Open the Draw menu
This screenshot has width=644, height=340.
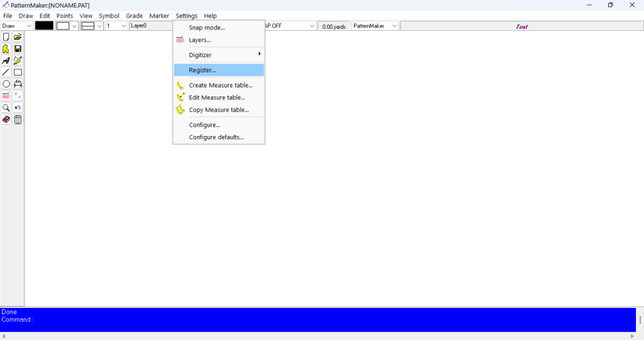[26, 16]
